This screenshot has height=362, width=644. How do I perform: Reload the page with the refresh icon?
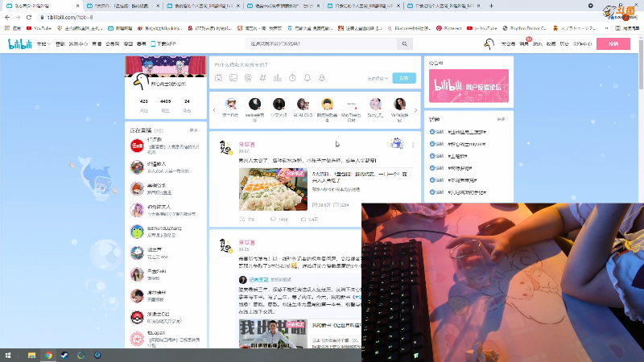[x=29, y=17]
